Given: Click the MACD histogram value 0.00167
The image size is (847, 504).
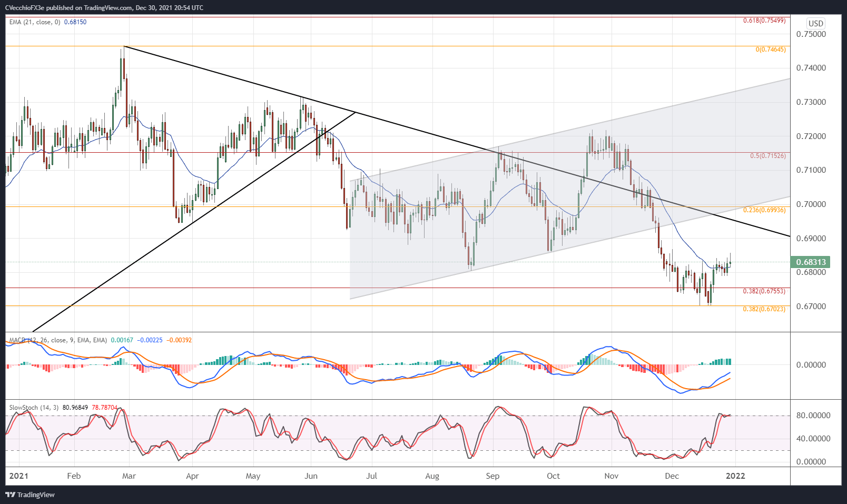Looking at the screenshot, I should [x=122, y=340].
